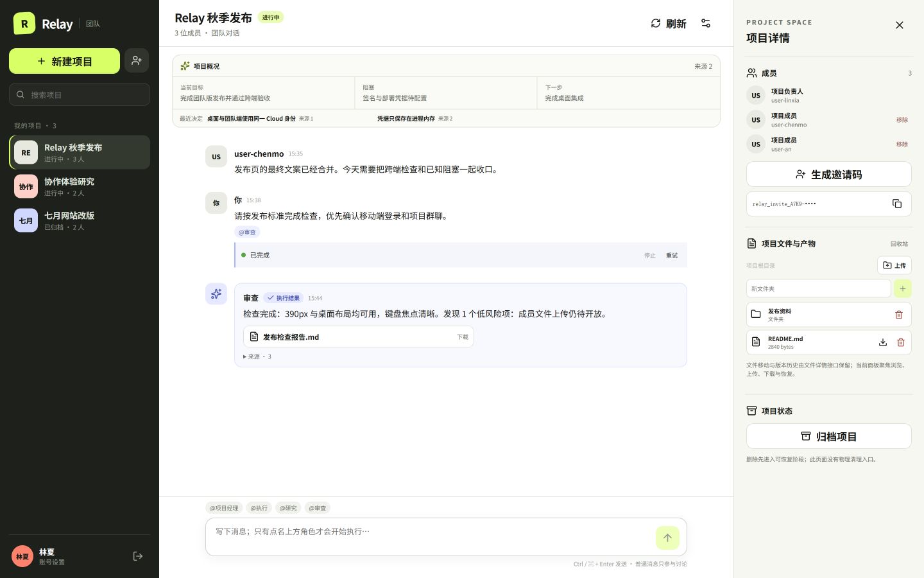
Task: Click 下载 for 发布检查报告.md
Action: (x=463, y=337)
